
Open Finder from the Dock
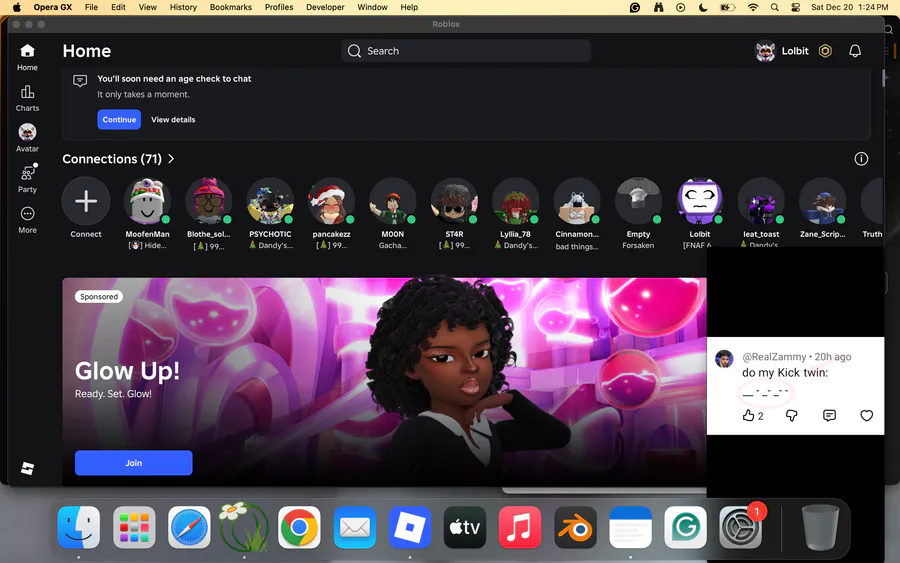(x=79, y=527)
